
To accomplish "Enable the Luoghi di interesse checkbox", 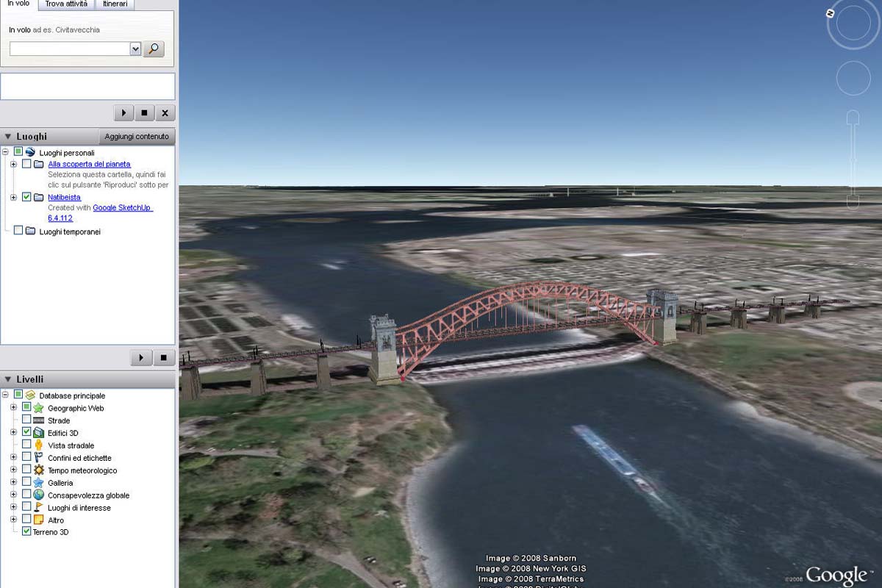I will [26, 507].
